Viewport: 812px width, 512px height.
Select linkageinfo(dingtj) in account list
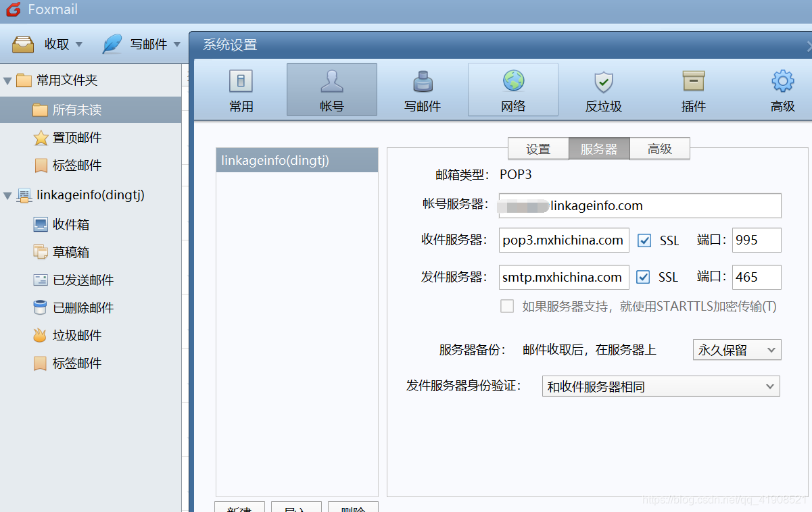pos(297,161)
